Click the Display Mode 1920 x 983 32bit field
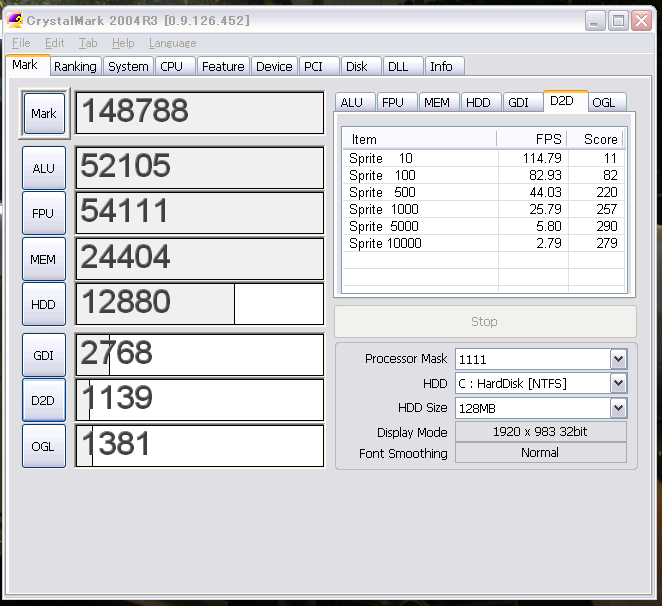 pos(540,432)
